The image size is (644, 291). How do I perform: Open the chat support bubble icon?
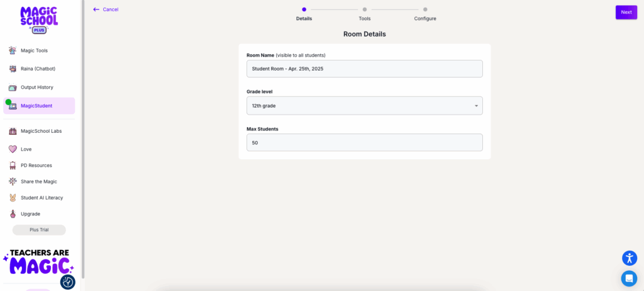(x=629, y=278)
